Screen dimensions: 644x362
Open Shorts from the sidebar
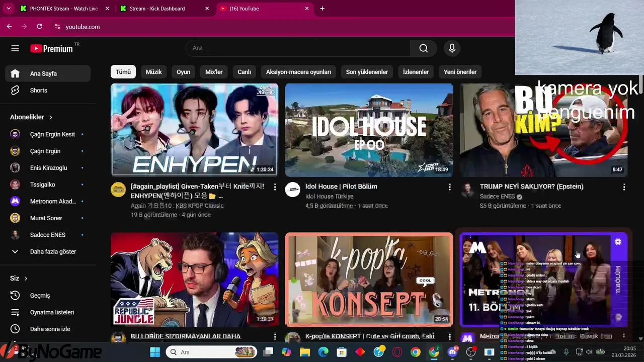48,90
